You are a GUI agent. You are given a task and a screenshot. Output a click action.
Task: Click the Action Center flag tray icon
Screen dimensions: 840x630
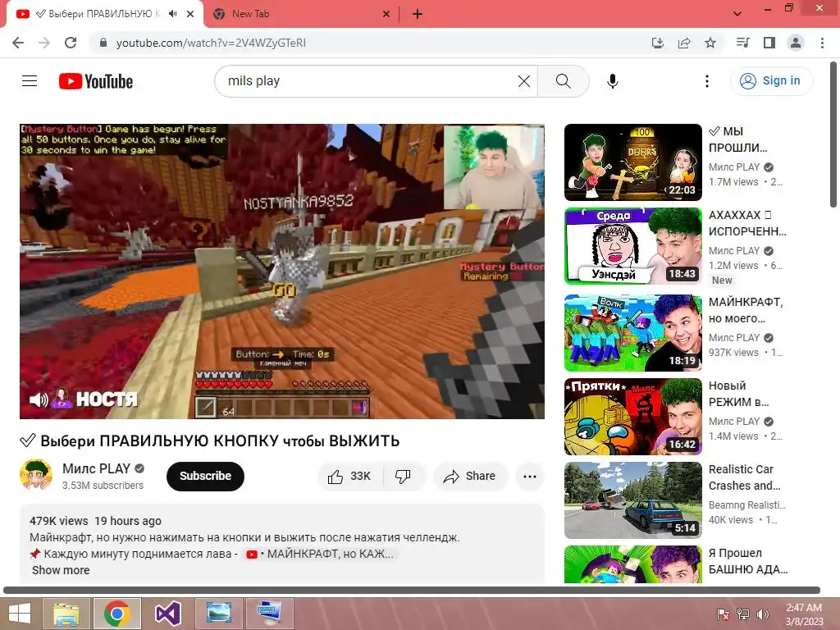pos(723,614)
